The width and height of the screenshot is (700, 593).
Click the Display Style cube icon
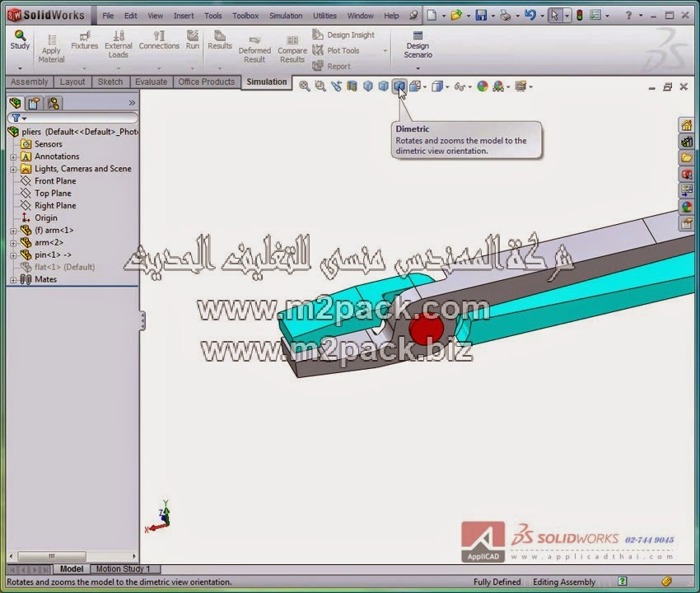pos(437,86)
